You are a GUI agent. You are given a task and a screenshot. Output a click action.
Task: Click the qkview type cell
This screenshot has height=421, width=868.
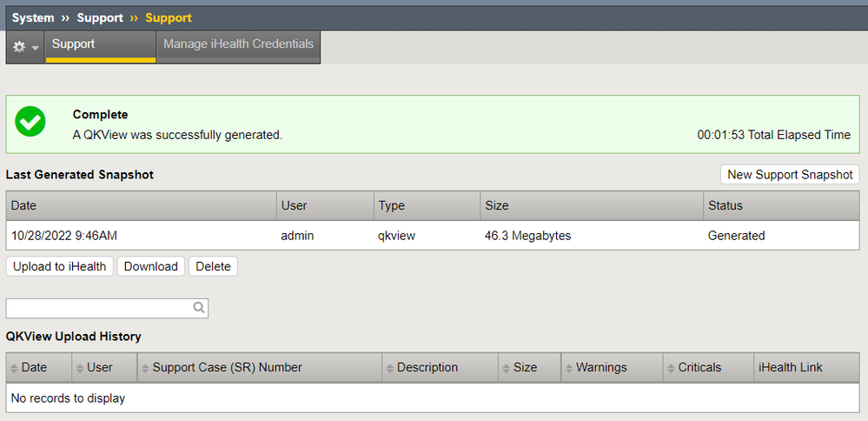[x=397, y=236]
